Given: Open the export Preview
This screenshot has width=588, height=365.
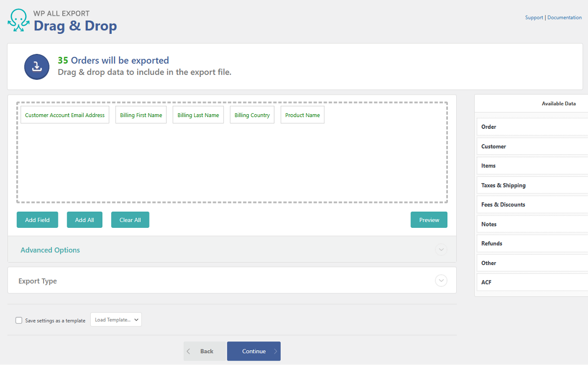Looking at the screenshot, I should pos(429,220).
